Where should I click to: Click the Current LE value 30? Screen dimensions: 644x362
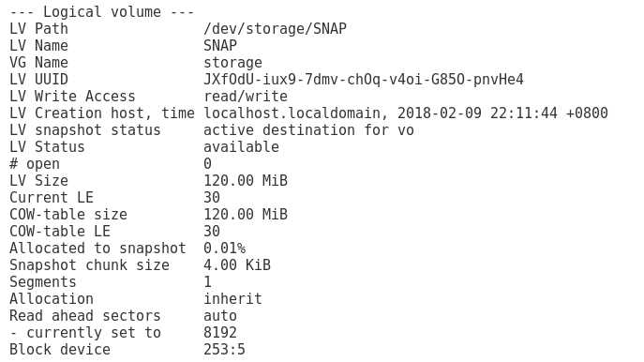212,197
